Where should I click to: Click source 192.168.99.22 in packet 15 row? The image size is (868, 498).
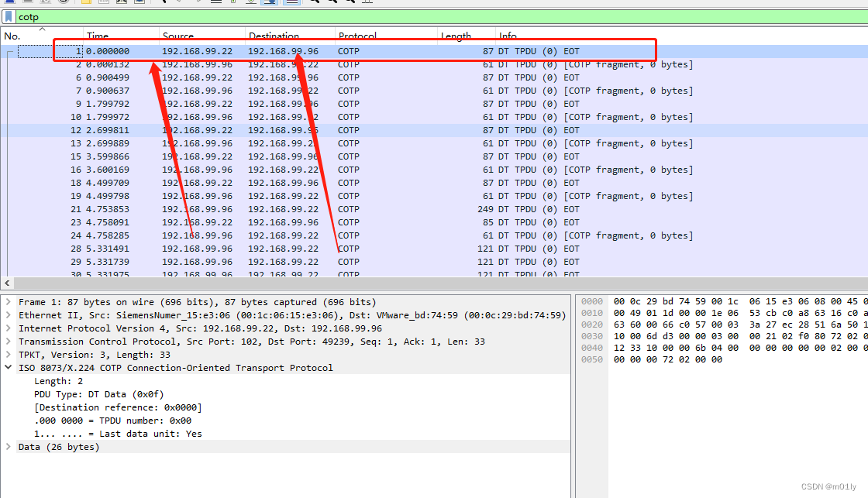coord(197,156)
